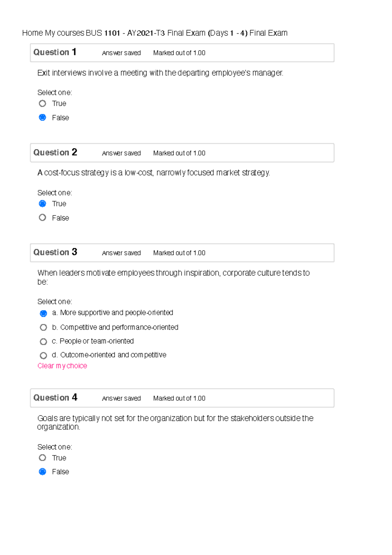Pick option a. More supportive and people-oriented
392x555 pixels.
[43, 313]
